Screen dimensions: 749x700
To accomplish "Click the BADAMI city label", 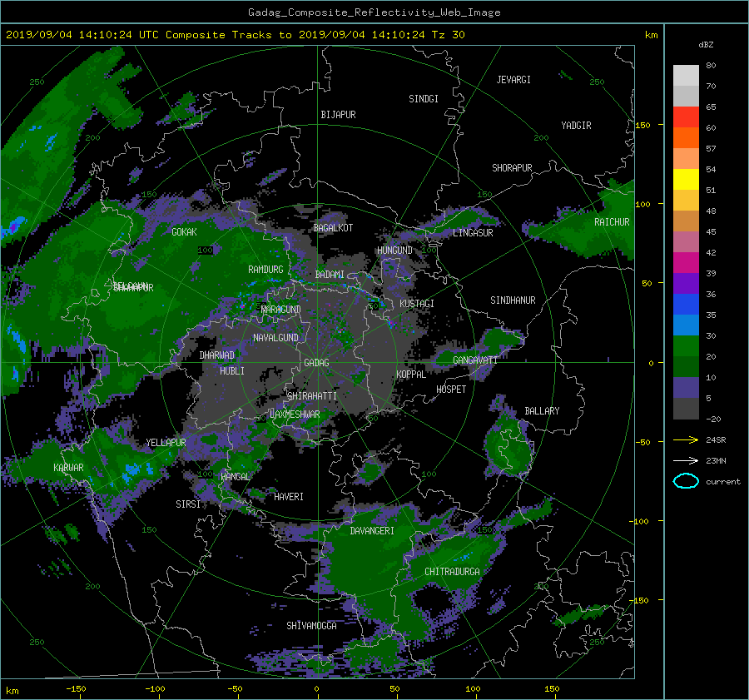I will click(330, 275).
